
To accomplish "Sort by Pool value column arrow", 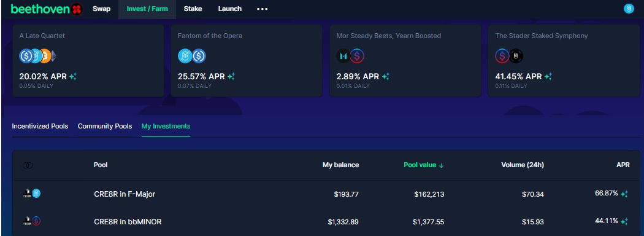I will click(x=442, y=165).
